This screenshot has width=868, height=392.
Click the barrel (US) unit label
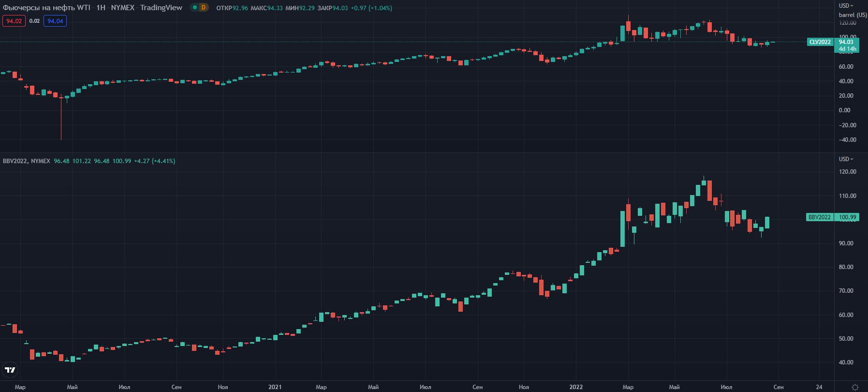[853, 15]
